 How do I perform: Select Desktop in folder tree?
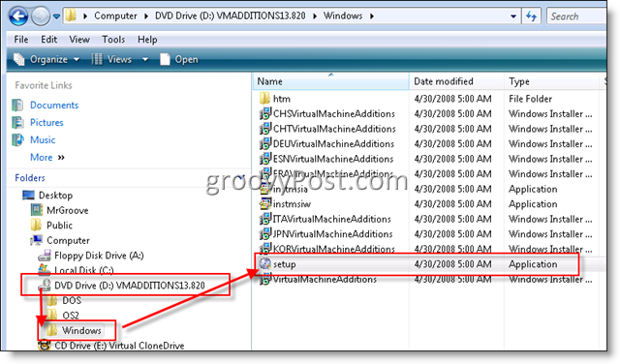[55, 196]
